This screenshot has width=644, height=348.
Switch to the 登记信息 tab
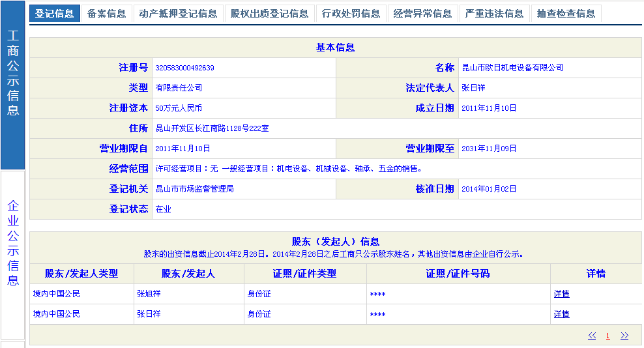(x=55, y=14)
